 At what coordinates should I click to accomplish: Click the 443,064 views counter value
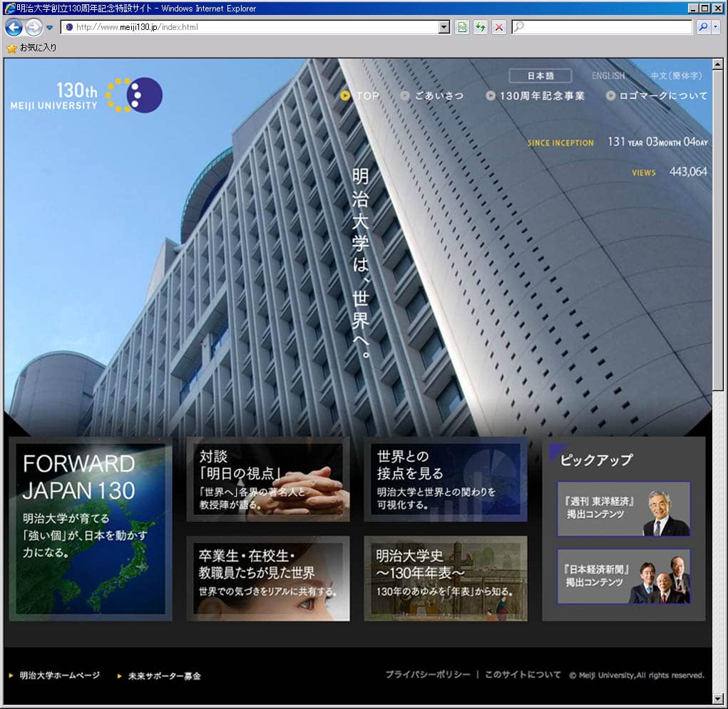coord(688,172)
